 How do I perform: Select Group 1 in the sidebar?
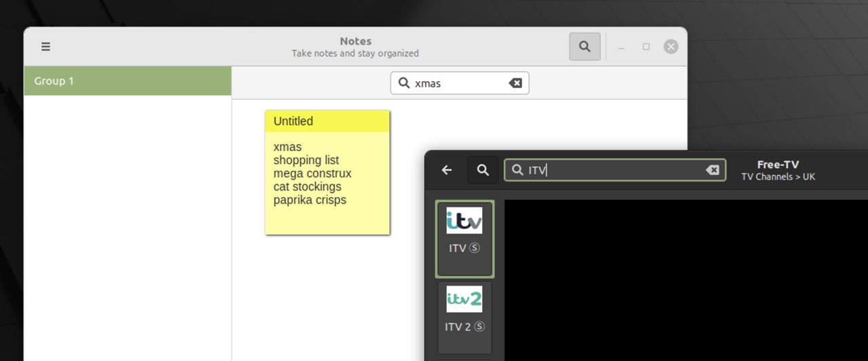[x=127, y=81]
